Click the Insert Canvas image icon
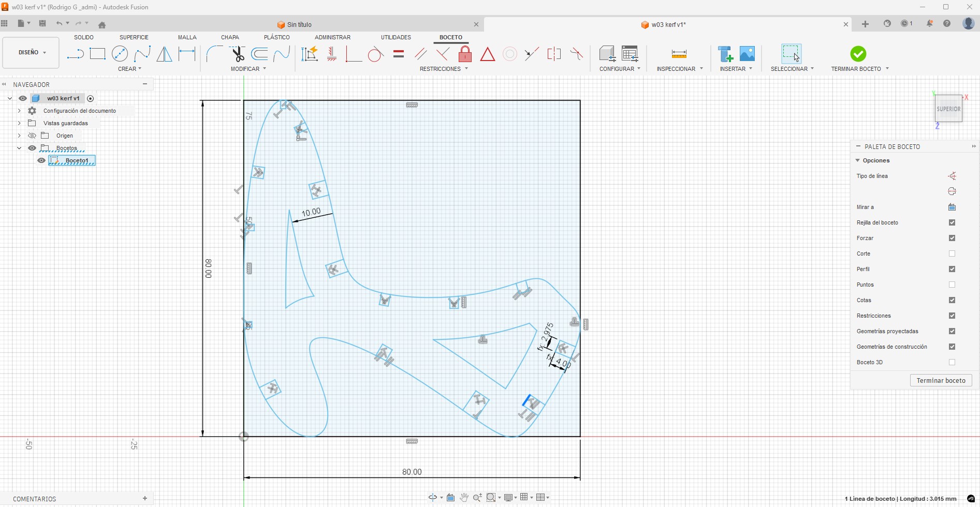 747,54
